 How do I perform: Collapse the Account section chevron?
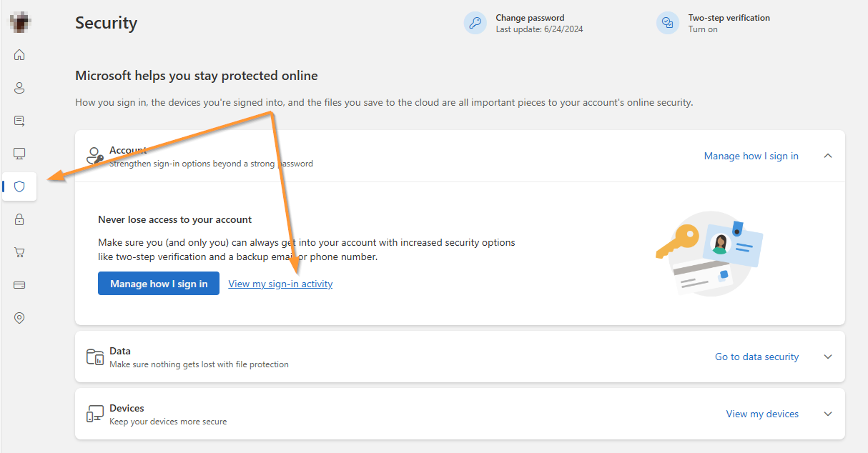828,156
